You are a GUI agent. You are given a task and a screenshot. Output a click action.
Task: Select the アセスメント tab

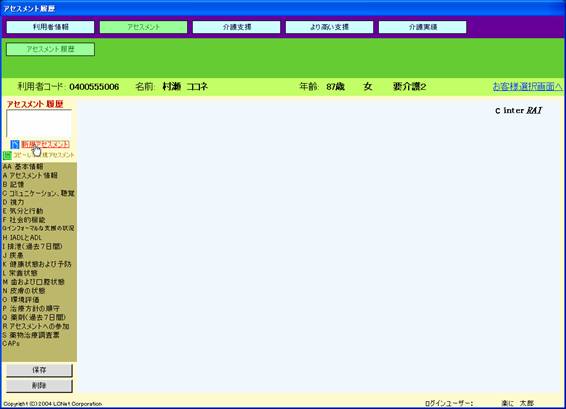click(143, 27)
